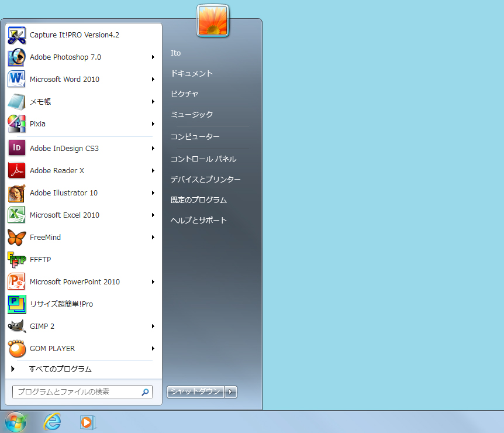Open Capture It!PRO Version4.2 icon

tap(17, 35)
